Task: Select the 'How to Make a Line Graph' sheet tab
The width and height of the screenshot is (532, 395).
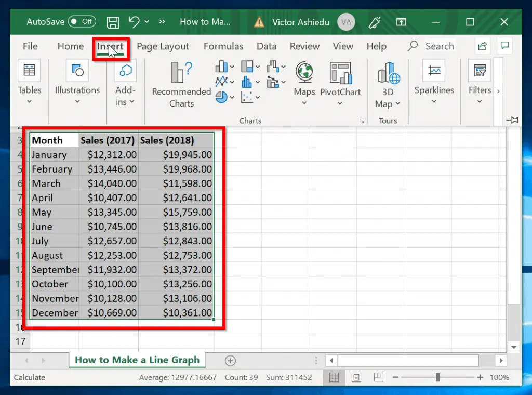Action: (137, 360)
